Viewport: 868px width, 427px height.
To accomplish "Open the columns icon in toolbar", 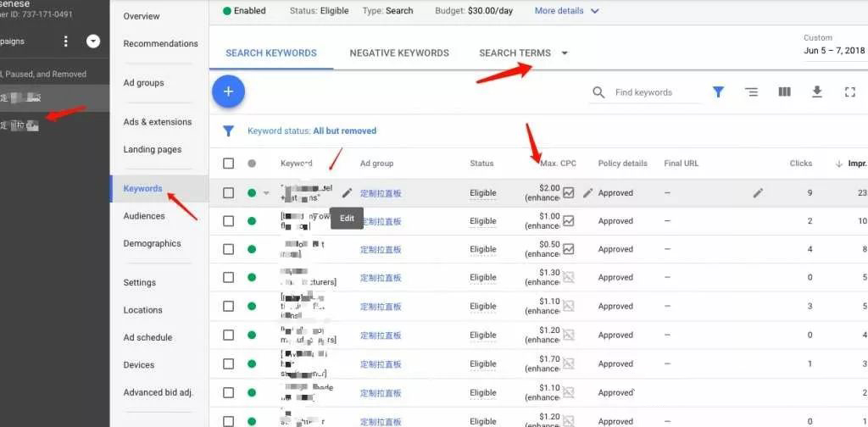I will point(784,92).
